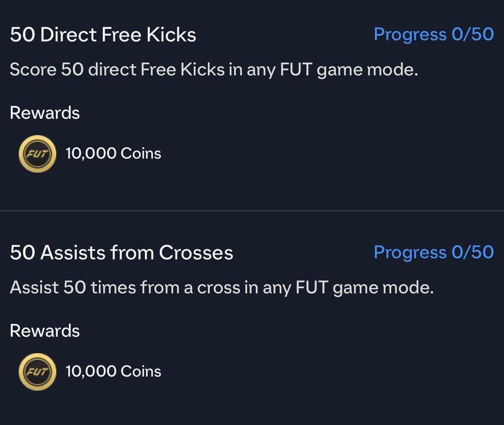The width and height of the screenshot is (504, 425).
Task: Tap the word Progress in second objective row
Action: 410,253
